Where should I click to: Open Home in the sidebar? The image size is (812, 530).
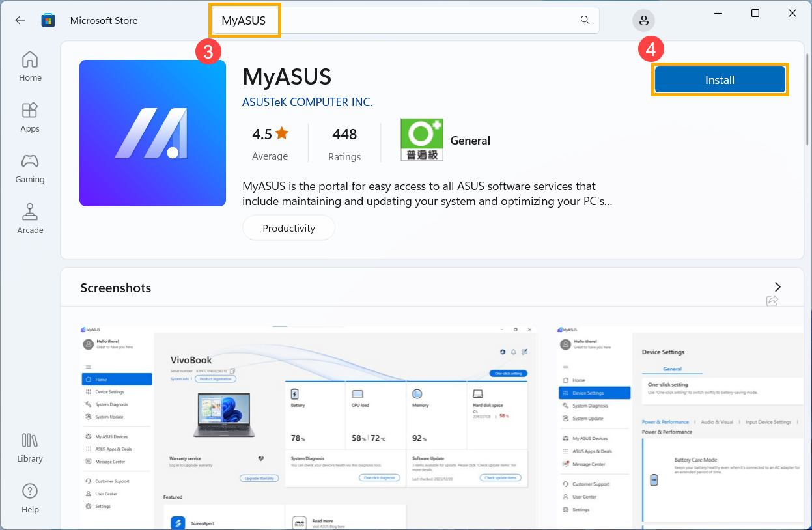[x=30, y=67]
